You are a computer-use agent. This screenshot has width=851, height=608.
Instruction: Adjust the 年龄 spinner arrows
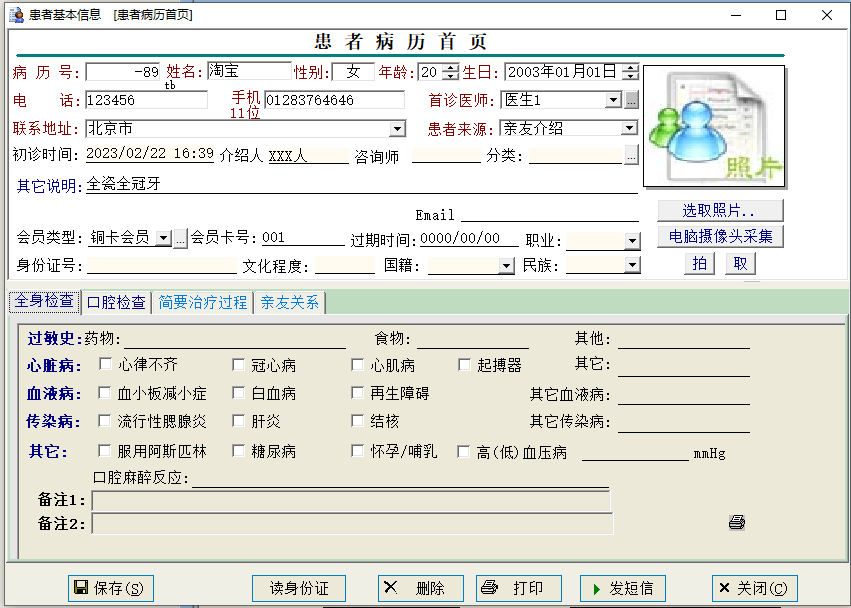pos(450,72)
